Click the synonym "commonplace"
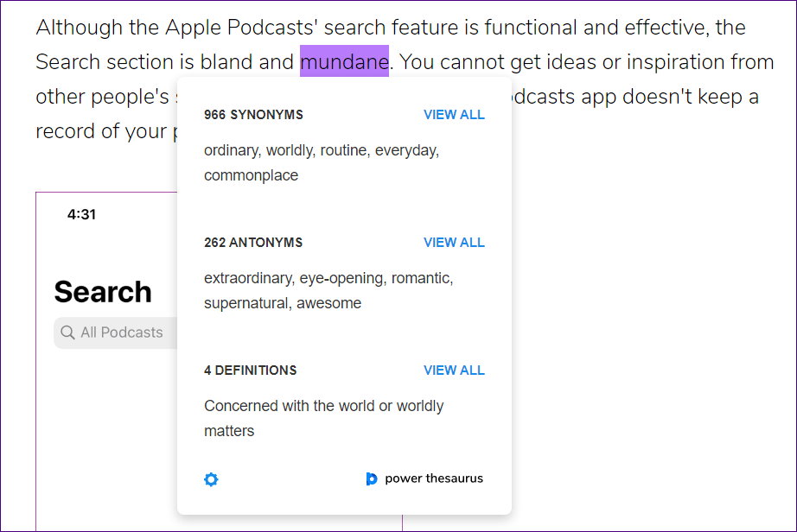Viewport: 797px width, 532px height. pyautogui.click(x=251, y=175)
